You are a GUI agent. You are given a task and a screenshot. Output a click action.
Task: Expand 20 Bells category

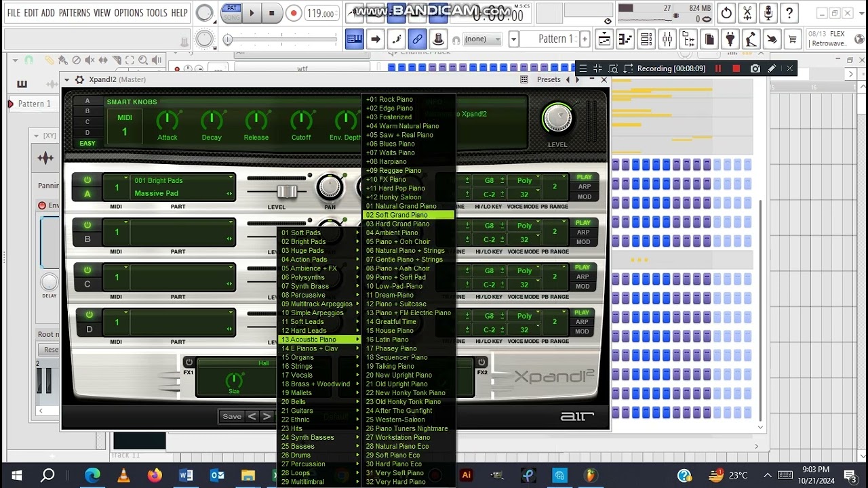319,402
